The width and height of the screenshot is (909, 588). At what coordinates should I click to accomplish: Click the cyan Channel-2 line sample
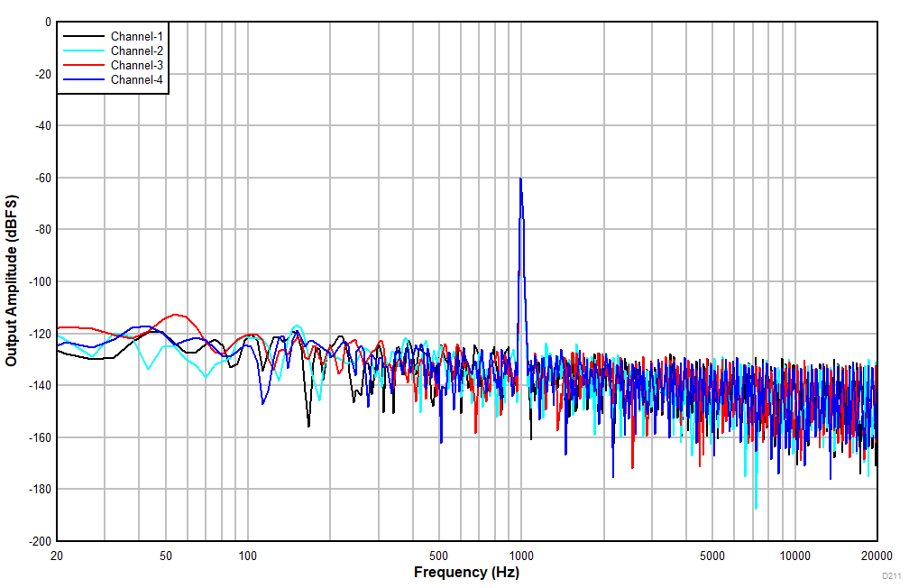83,52
